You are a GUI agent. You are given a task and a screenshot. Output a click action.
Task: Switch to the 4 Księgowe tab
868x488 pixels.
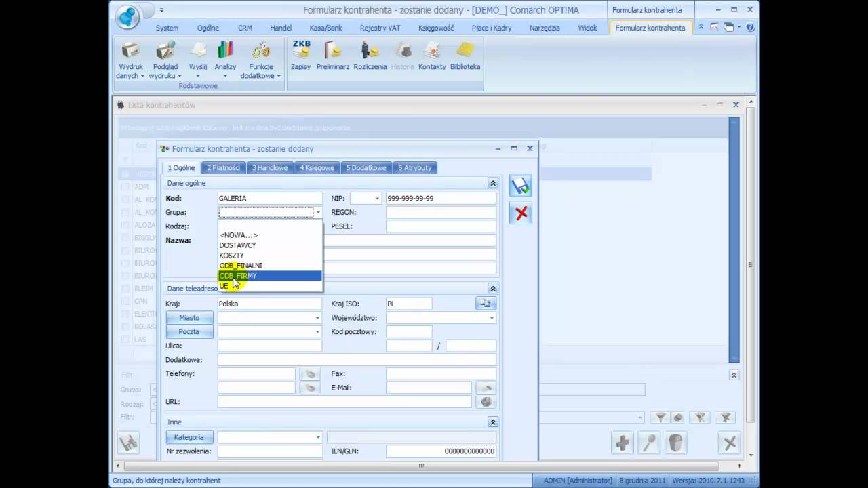317,167
